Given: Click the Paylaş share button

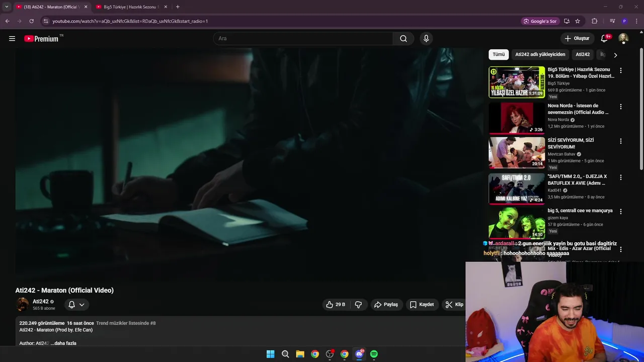Looking at the screenshot, I should pyautogui.click(x=386, y=305).
